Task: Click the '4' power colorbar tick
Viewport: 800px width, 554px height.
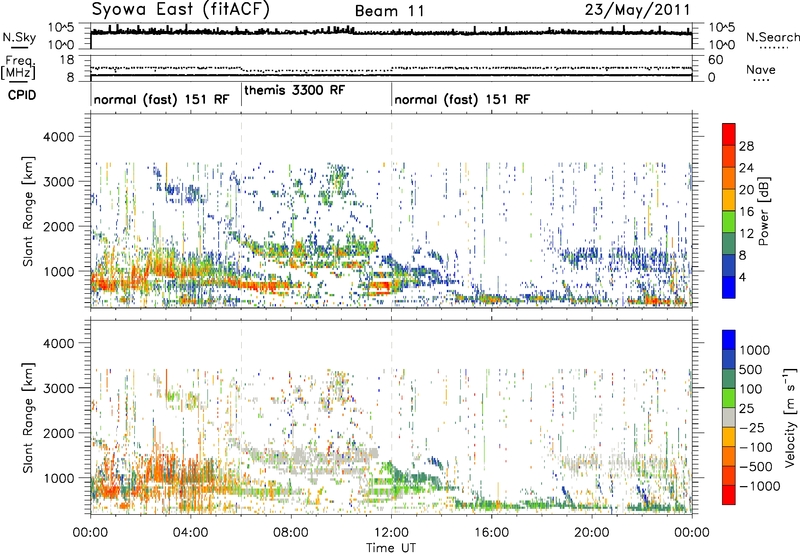Action: click(742, 277)
